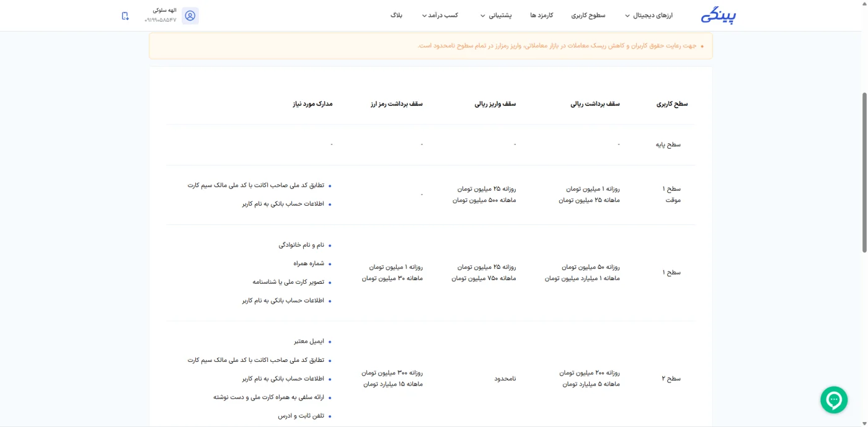868x427 pixels.
Task: Open the user profile avatar icon
Action: click(190, 15)
